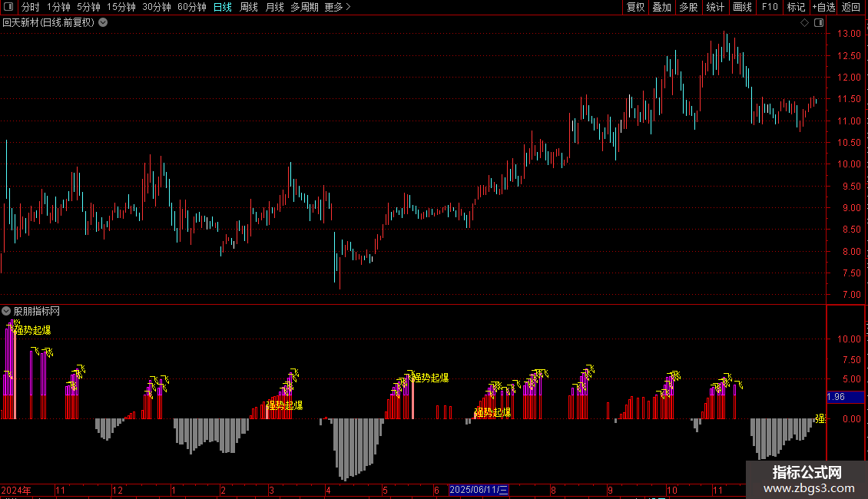Activate the 画线 drawing tool

(x=742, y=7)
